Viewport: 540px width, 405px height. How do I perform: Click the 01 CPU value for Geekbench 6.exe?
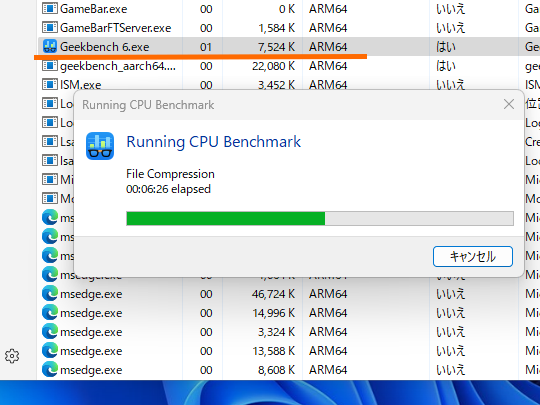pyautogui.click(x=206, y=47)
